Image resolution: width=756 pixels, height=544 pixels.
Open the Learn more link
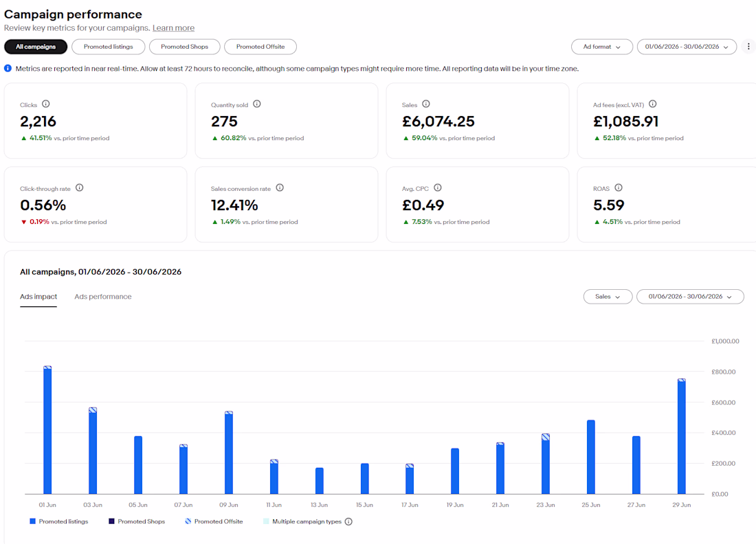pos(174,28)
